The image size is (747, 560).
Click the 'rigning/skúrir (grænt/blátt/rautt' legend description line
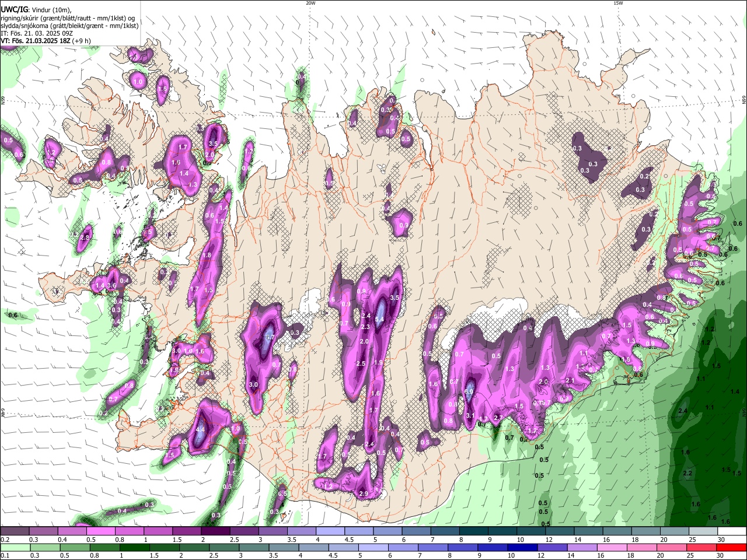(68, 18)
